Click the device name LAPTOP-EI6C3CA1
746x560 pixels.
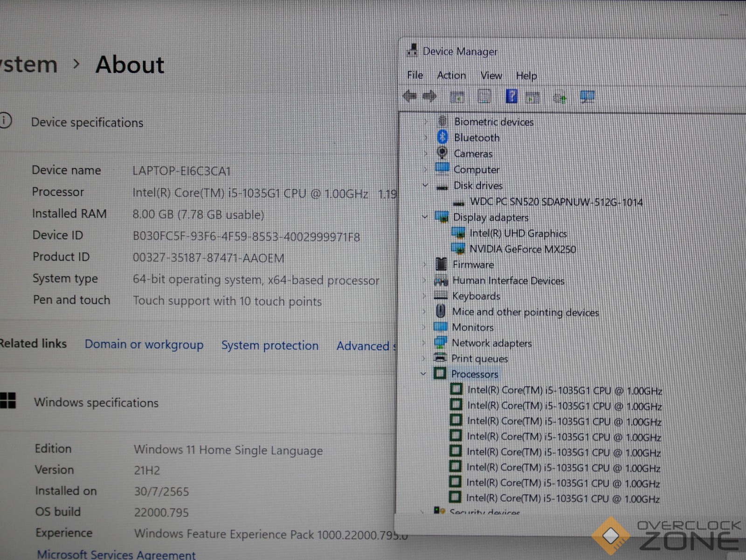tap(182, 171)
